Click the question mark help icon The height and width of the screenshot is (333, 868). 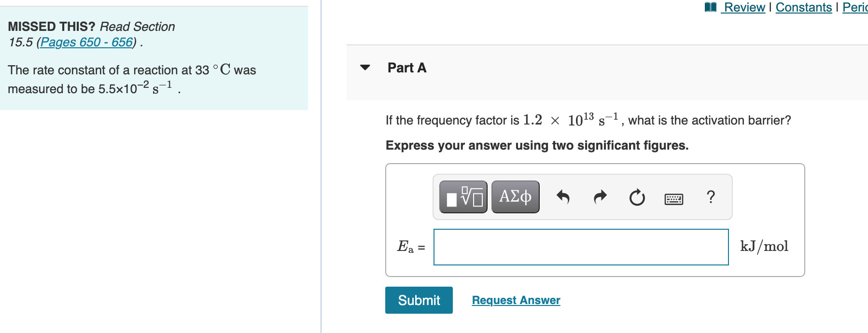coord(711,196)
